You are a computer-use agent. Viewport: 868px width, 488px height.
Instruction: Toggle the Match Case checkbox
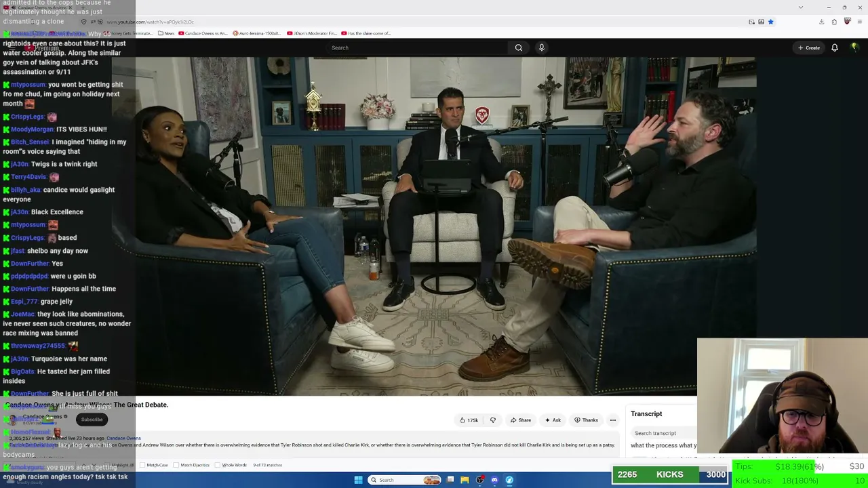tap(142, 465)
